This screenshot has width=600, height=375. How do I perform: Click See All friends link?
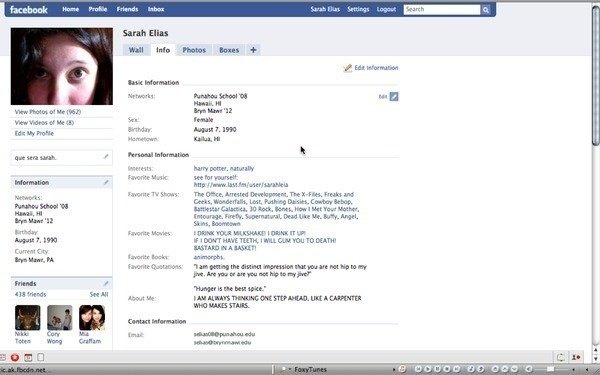(99, 294)
